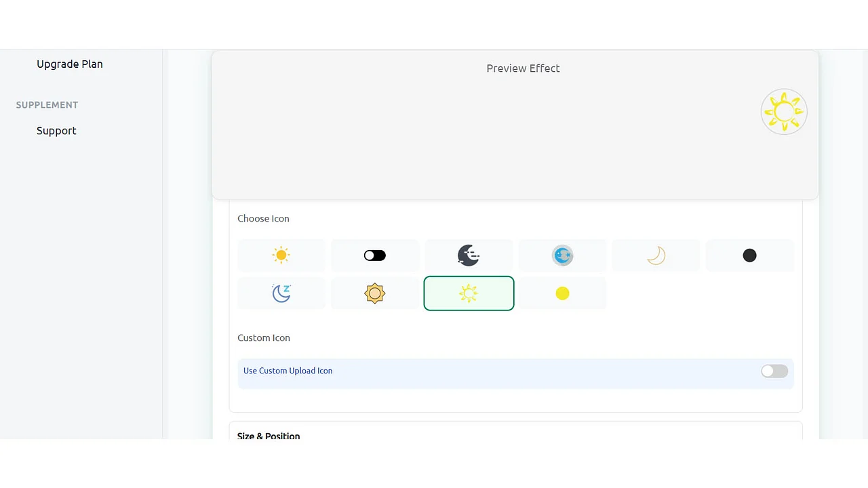Select the toggle-switch style icon
Screen dimensions: 868x488
tap(374, 256)
